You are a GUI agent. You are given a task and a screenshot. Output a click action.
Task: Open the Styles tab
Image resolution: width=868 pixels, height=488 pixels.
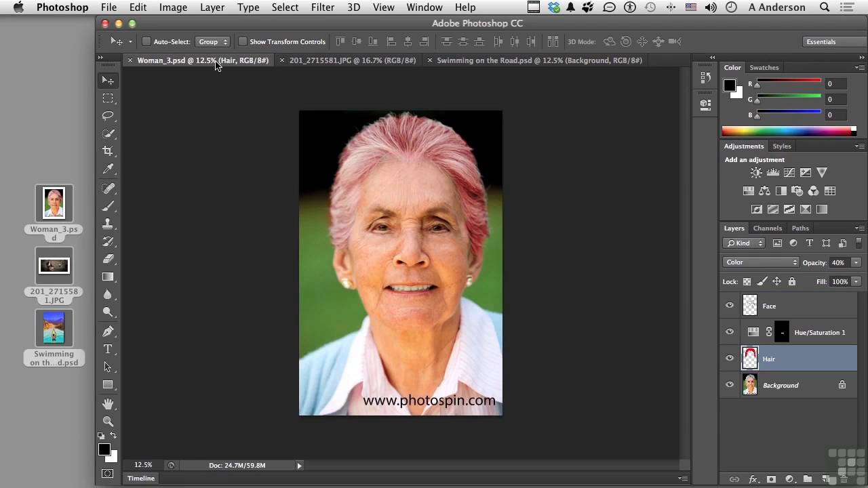[x=782, y=146]
